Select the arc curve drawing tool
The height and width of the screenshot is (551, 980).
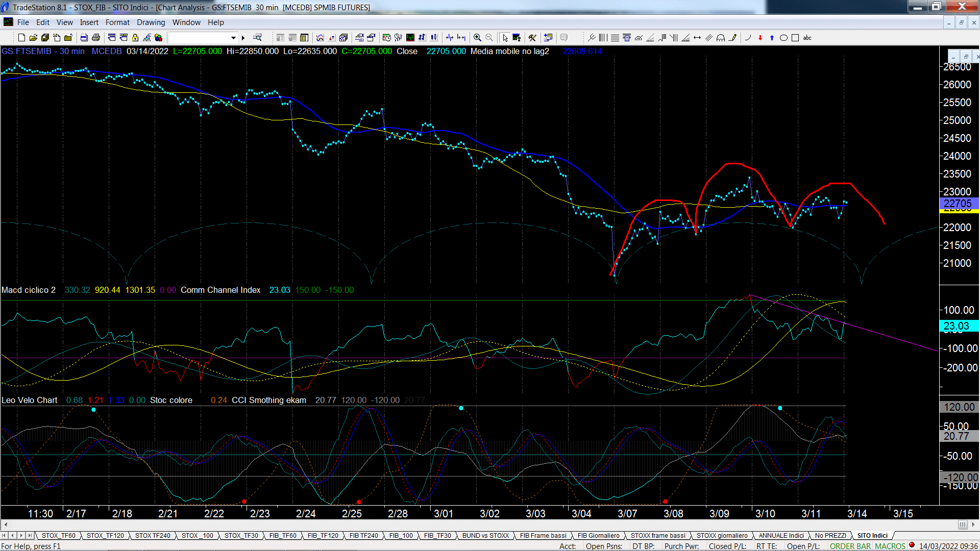tap(748, 38)
